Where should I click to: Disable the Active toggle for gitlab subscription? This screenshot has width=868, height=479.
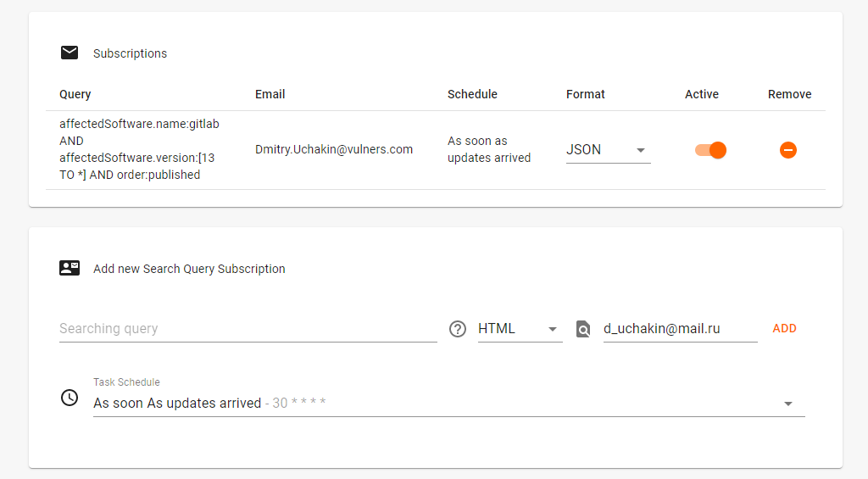click(x=710, y=150)
